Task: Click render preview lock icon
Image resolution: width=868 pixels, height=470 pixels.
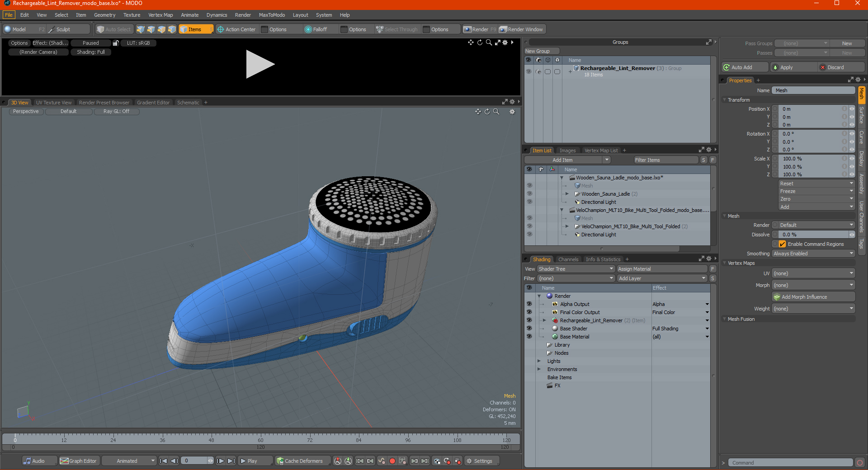Action: (x=116, y=43)
